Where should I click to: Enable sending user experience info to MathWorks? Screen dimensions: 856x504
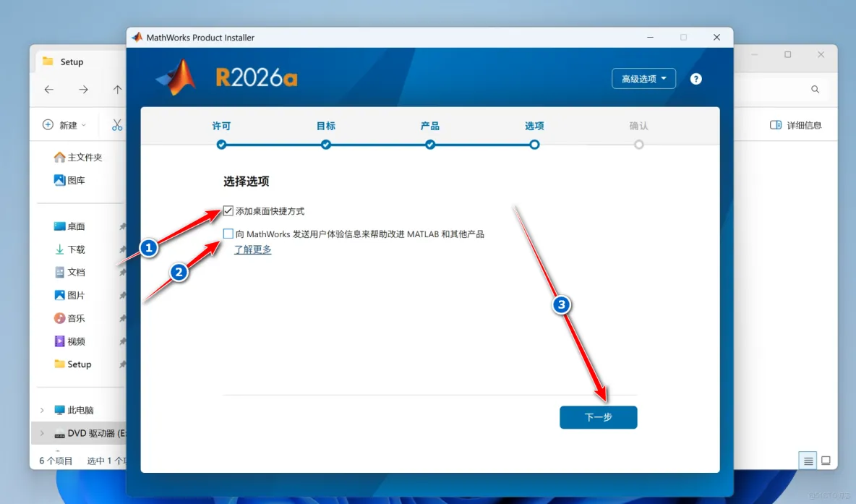click(228, 234)
